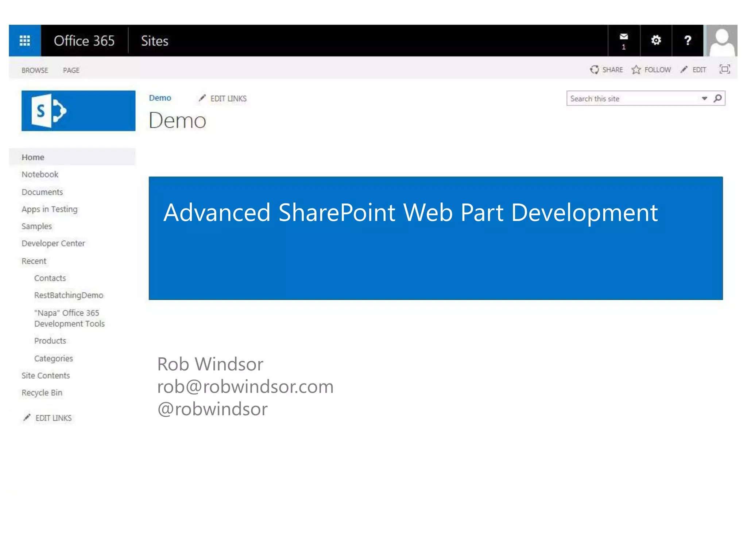The height and width of the screenshot is (560, 747).
Task: Follow this site with star button
Action: [x=651, y=70]
